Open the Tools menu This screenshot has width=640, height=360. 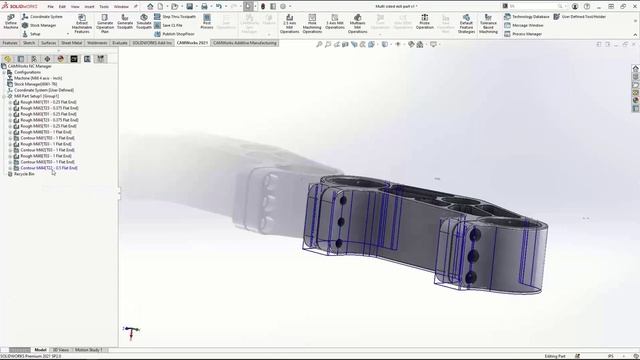104,7
